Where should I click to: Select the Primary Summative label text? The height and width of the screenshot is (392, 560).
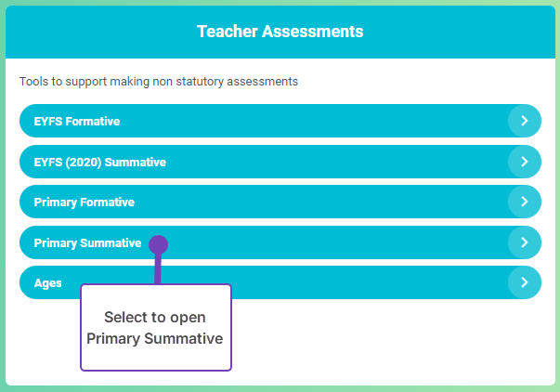[x=87, y=242]
